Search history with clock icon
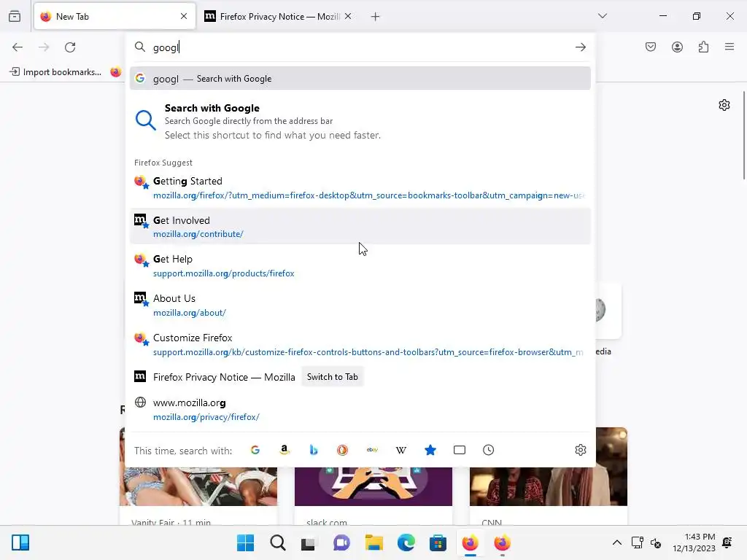The image size is (747, 560). point(488,450)
